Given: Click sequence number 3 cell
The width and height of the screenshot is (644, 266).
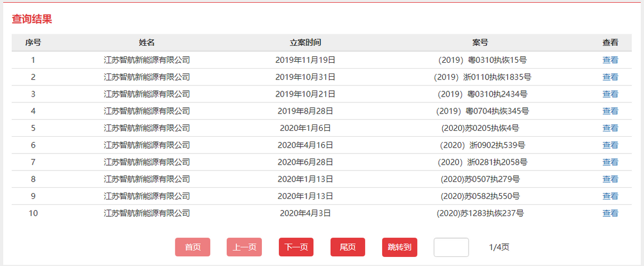Looking at the screenshot, I should point(33,94).
